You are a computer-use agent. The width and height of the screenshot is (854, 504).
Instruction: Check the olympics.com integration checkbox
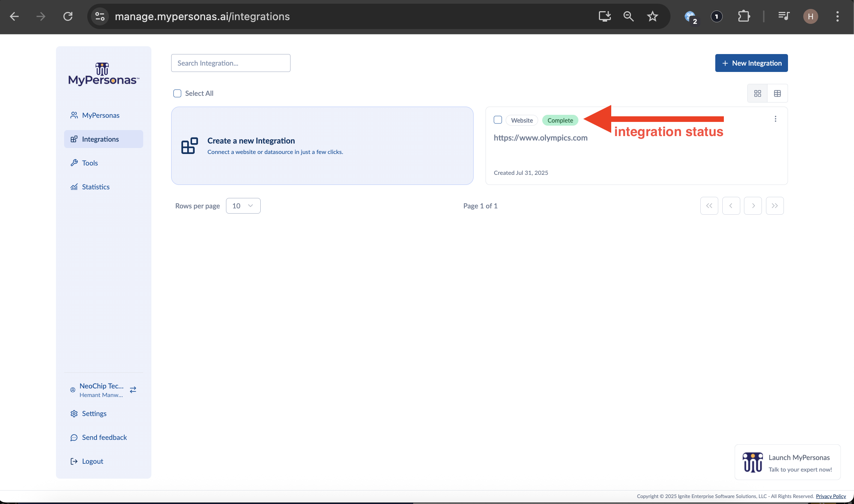(x=498, y=120)
